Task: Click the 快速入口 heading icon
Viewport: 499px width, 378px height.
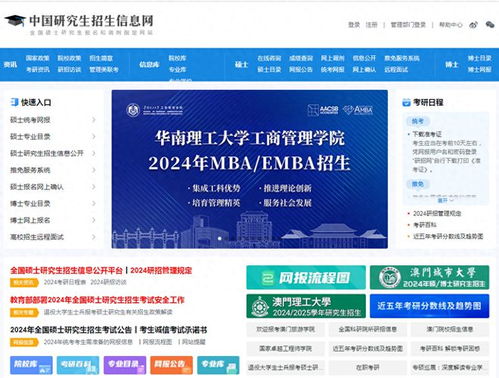Action: (14, 102)
